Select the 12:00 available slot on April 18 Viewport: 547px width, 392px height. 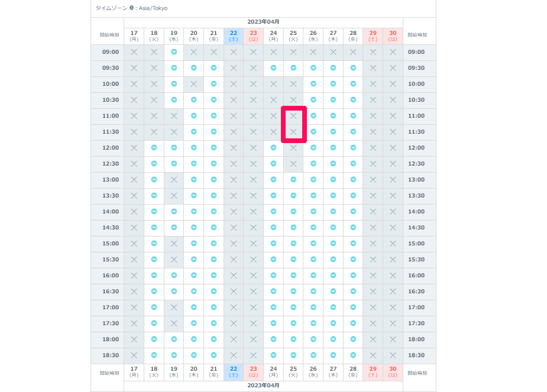(x=154, y=148)
